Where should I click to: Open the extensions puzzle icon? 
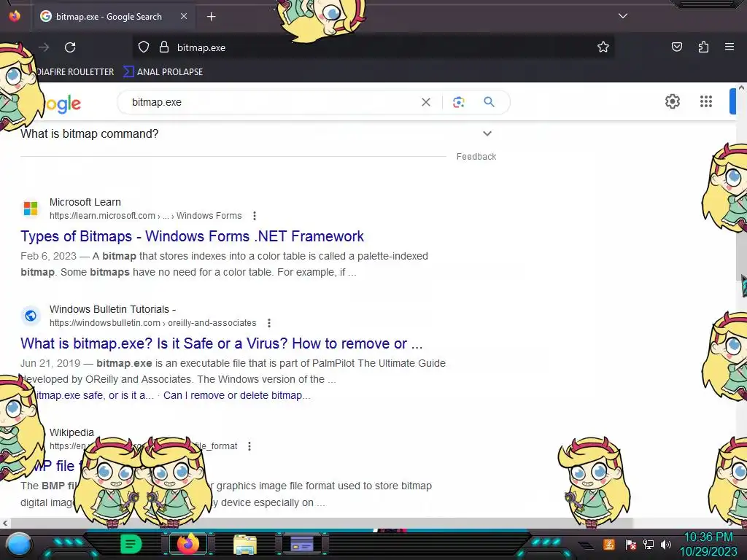pyautogui.click(x=703, y=47)
